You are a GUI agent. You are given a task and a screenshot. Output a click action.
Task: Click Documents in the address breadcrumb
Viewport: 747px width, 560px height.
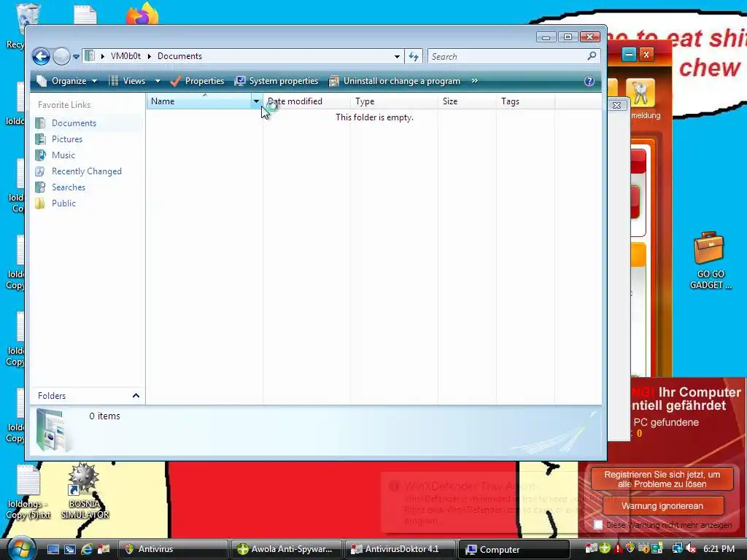(x=179, y=56)
